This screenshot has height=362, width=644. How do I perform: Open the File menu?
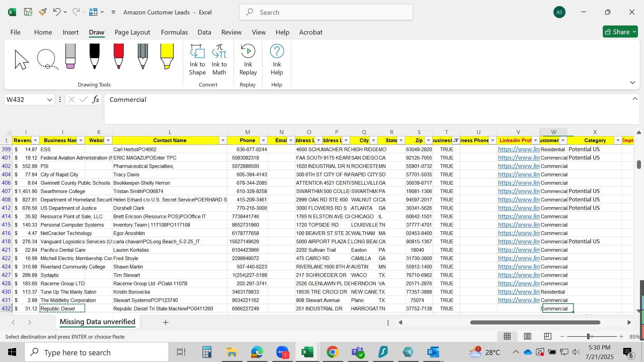coord(15,32)
